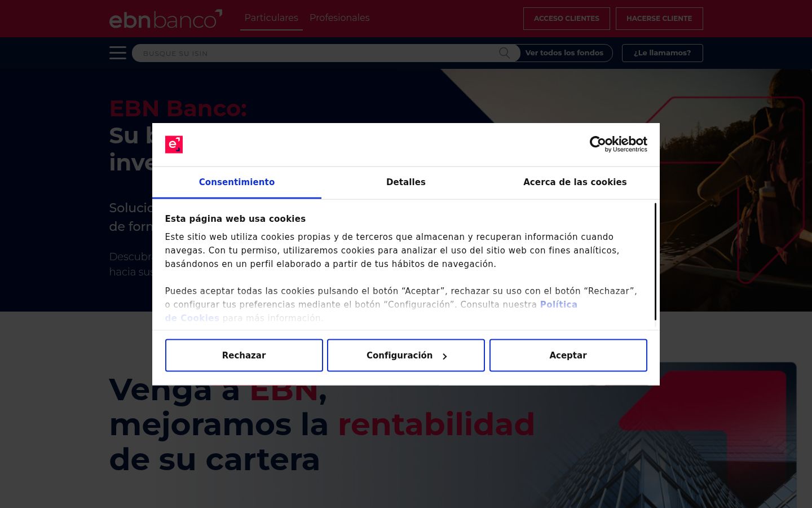Select the Particulares menu item

271,18
